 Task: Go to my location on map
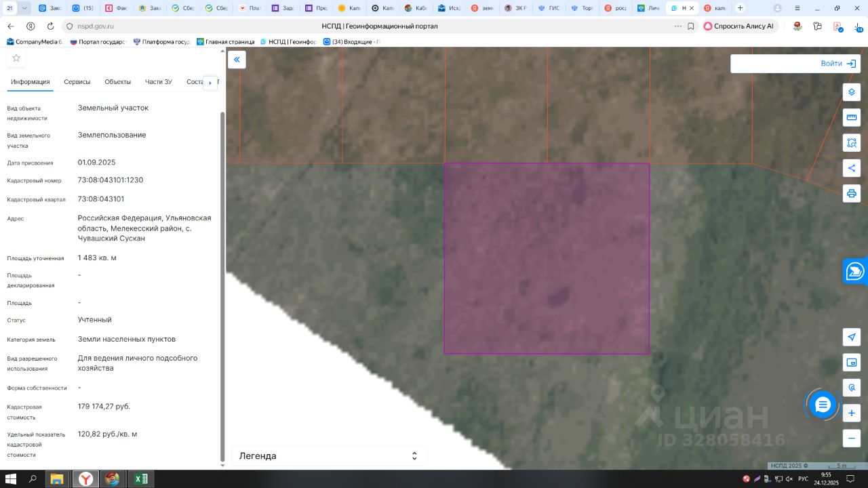point(852,337)
